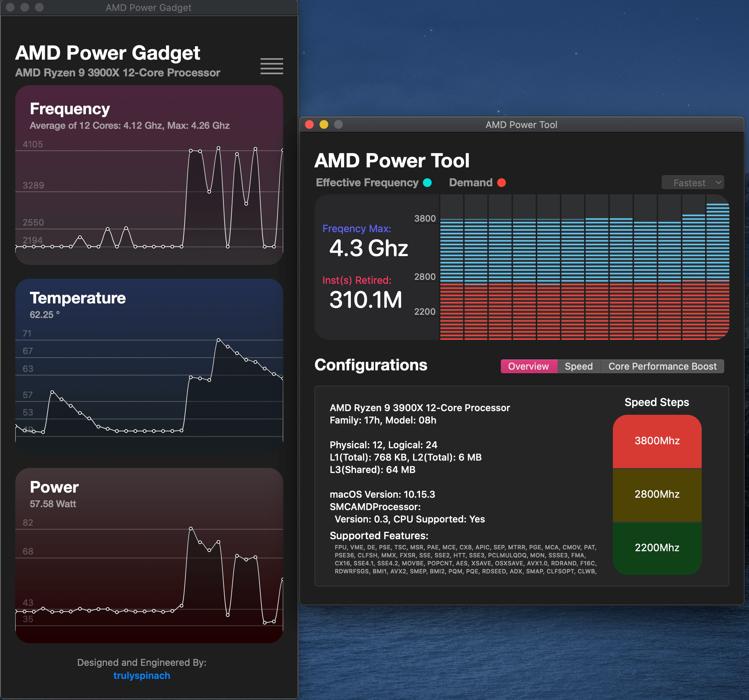Open the Core Performance Boost tab
The width and height of the screenshot is (749, 700).
pos(662,366)
